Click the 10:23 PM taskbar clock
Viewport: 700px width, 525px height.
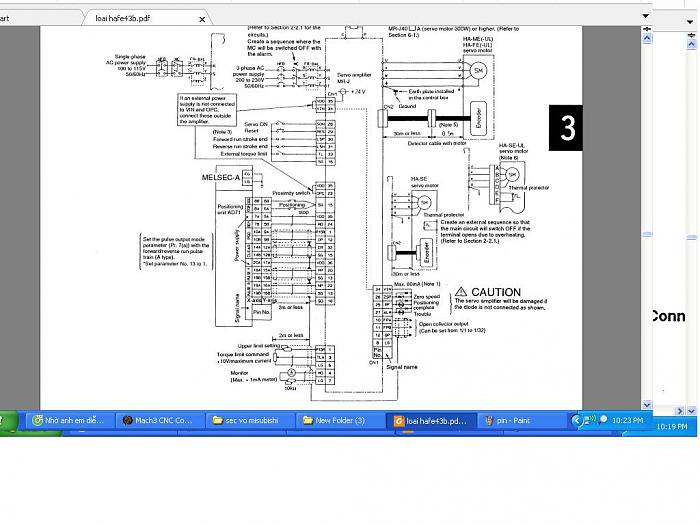coord(626,421)
